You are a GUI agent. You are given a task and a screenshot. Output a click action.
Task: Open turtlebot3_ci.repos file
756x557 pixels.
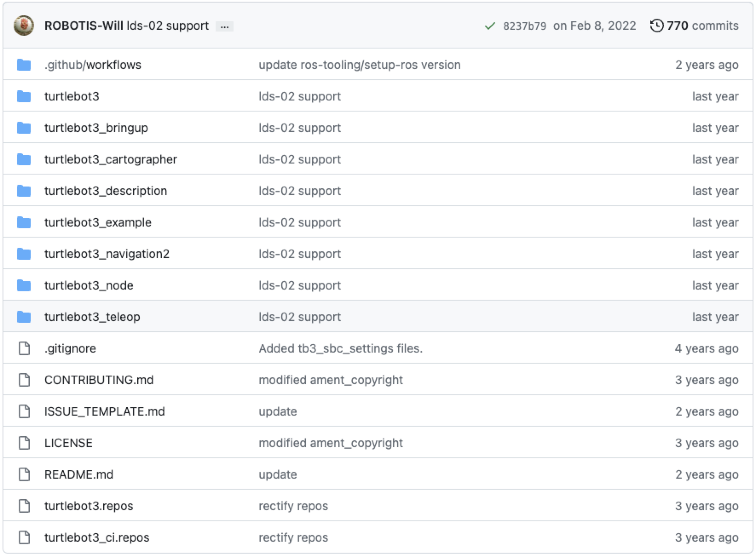(97, 537)
